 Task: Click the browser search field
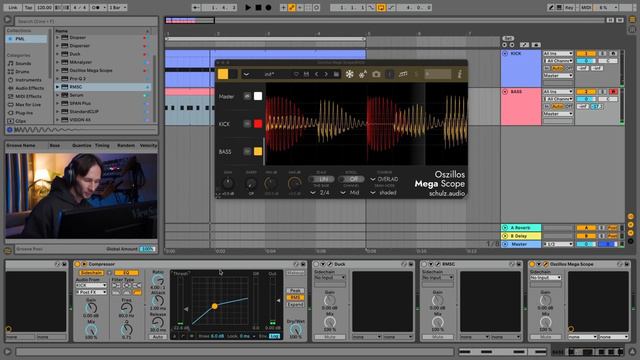pyautogui.click(x=86, y=21)
